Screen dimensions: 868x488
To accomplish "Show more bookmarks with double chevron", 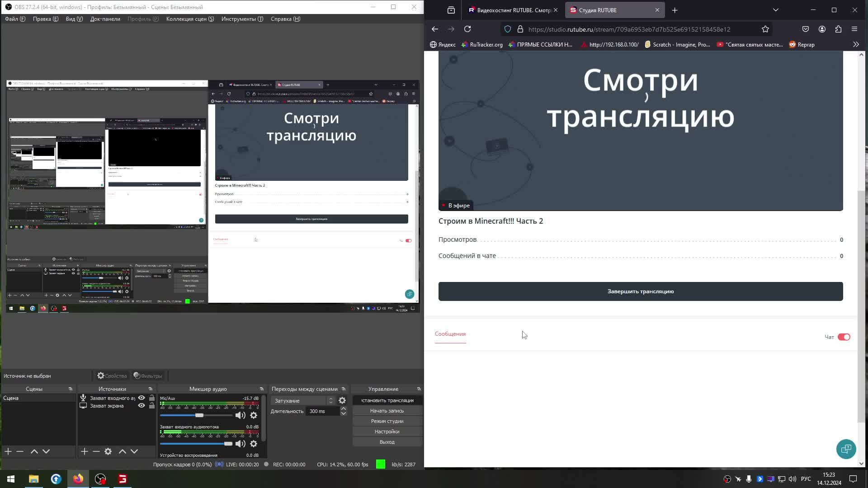I will tap(855, 44).
